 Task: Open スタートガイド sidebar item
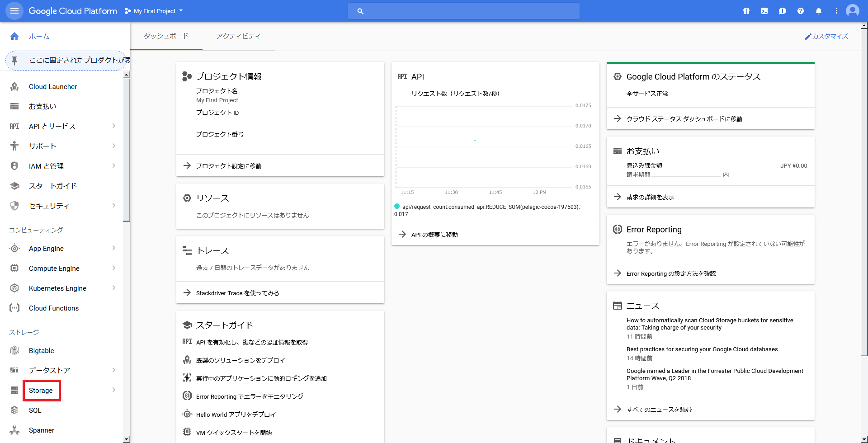[x=53, y=186]
